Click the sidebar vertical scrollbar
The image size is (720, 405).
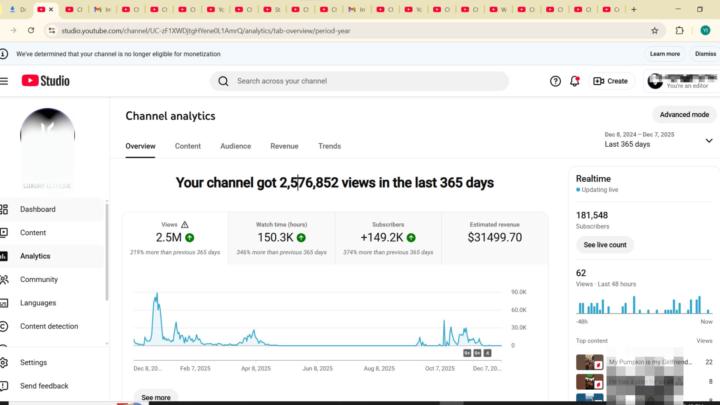coord(107,252)
